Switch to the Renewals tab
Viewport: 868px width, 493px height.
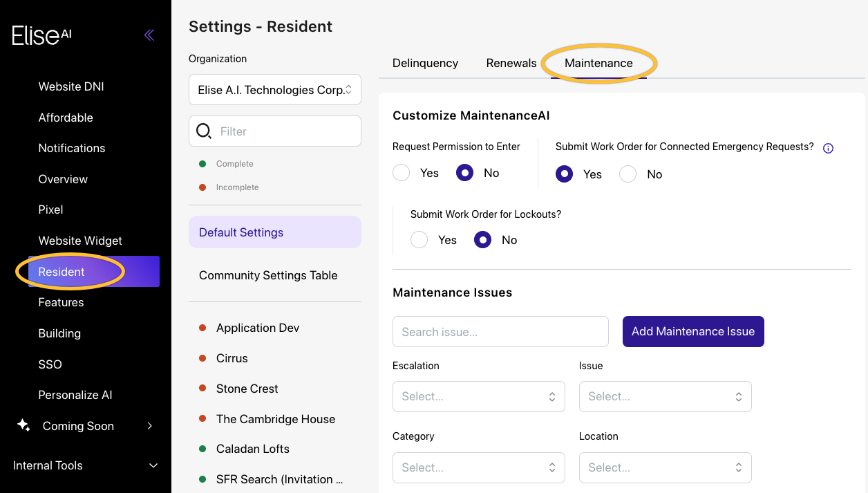point(511,63)
